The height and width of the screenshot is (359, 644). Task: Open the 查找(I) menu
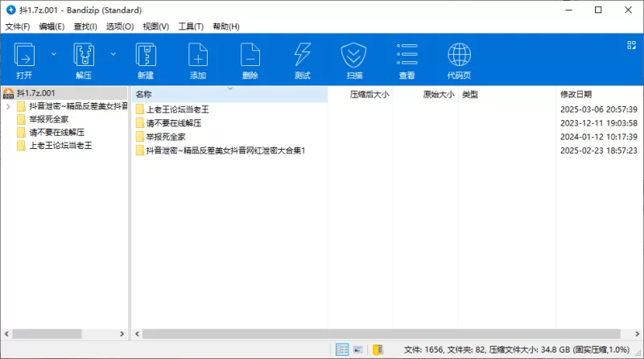(85, 27)
